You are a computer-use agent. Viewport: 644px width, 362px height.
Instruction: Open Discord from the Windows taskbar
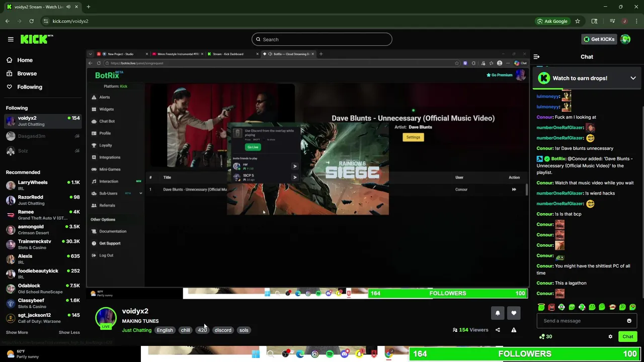(344, 354)
